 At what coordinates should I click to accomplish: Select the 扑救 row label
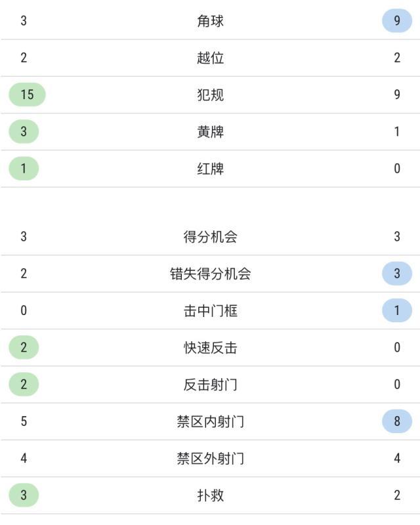pos(210,495)
